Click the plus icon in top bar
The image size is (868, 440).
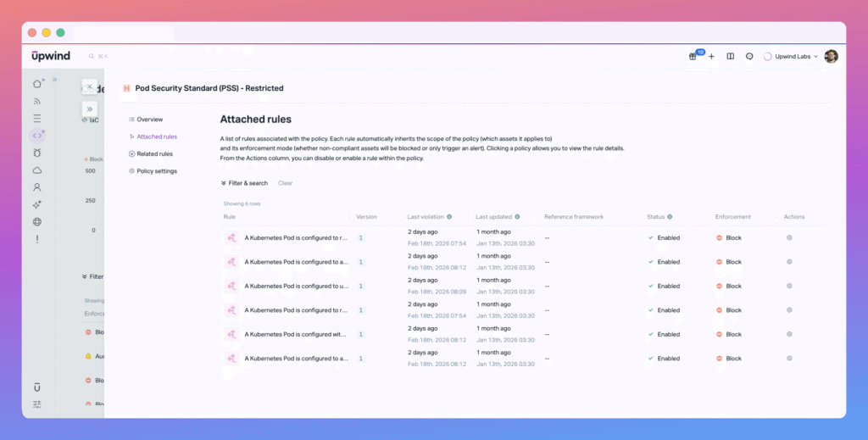pos(711,57)
